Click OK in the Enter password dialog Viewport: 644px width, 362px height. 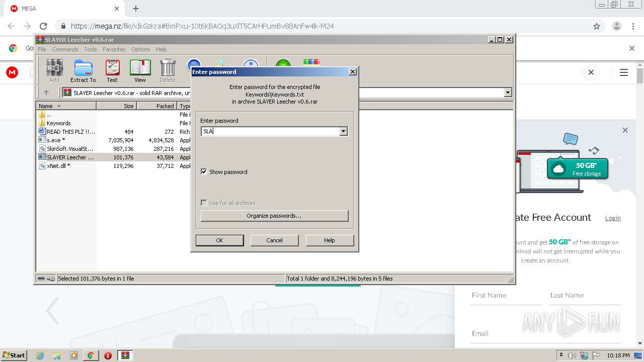pos(219,240)
